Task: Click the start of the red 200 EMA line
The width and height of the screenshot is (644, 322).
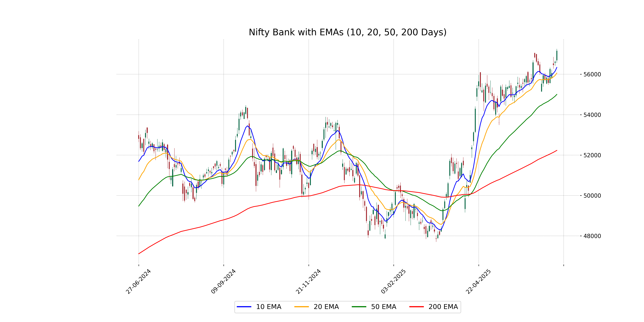Action: pos(139,254)
